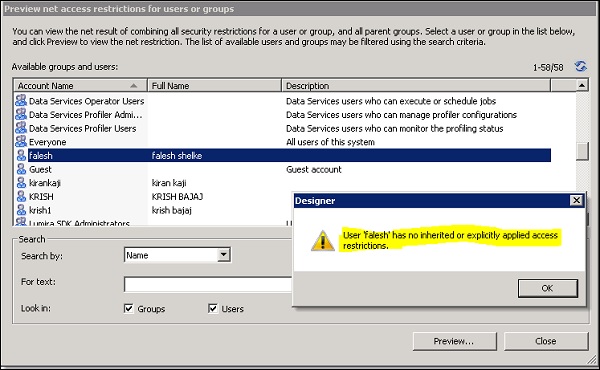600x370 pixels.
Task: Sort by Account Name column header
Action: point(80,86)
